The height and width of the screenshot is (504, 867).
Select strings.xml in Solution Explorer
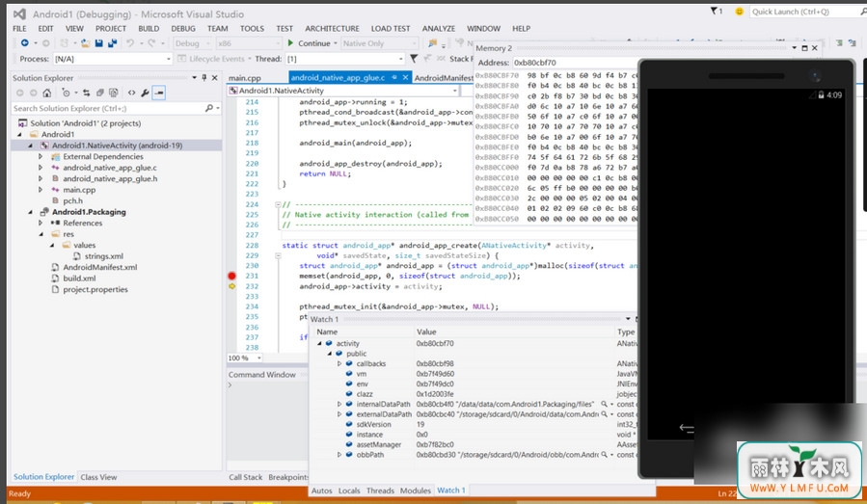click(x=104, y=256)
